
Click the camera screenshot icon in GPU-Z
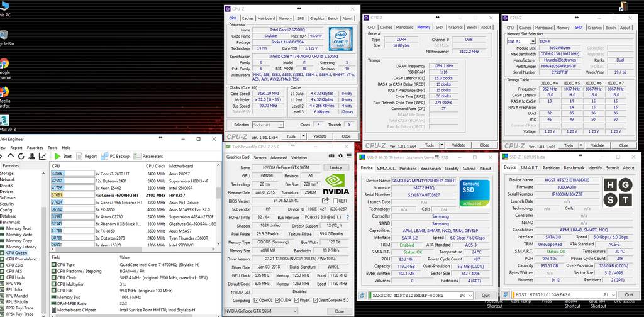tap(332, 155)
